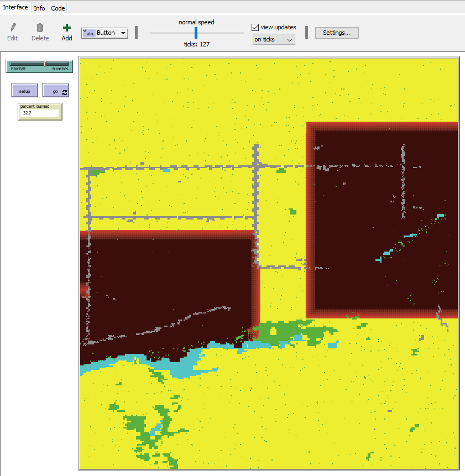
Task: Open the on ticks update mode dropdown
Action: 273,39
